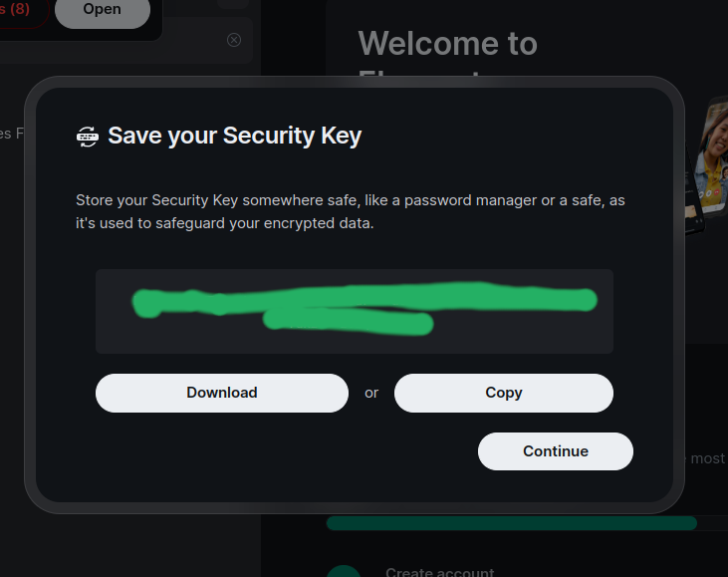Click the Welcome to heading text

447,44
